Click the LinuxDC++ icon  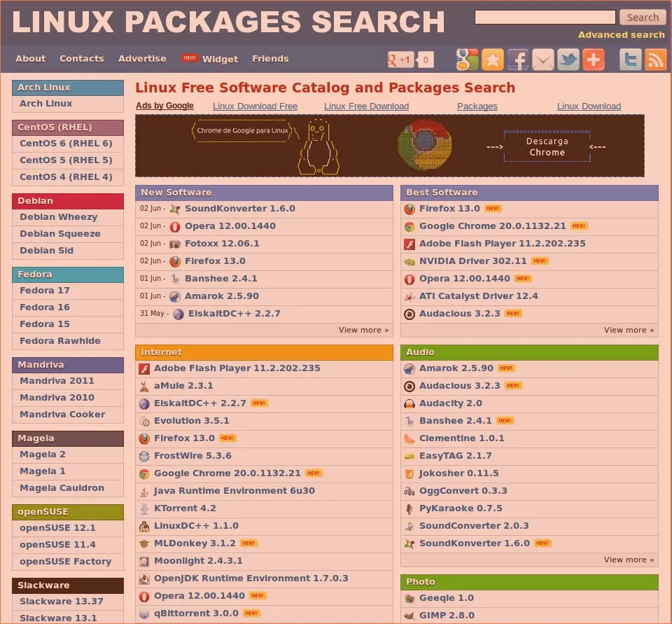coord(144,526)
